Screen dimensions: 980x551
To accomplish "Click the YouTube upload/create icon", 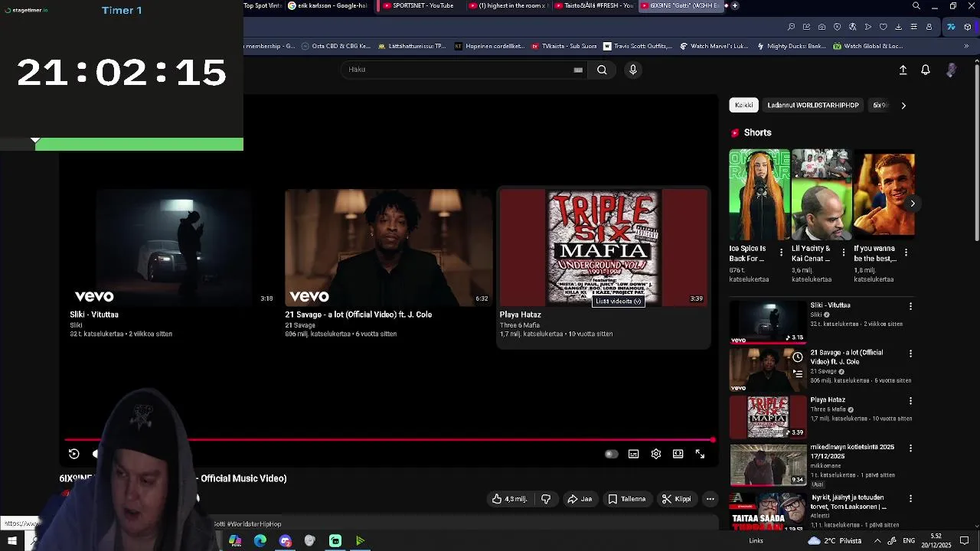I will (x=903, y=70).
